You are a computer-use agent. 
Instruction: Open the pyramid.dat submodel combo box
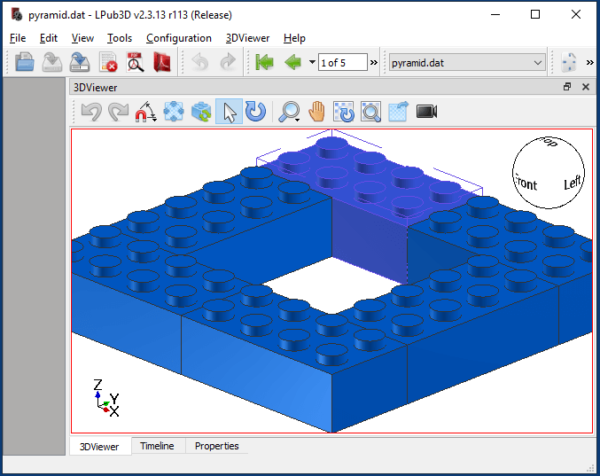pyautogui.click(x=467, y=62)
